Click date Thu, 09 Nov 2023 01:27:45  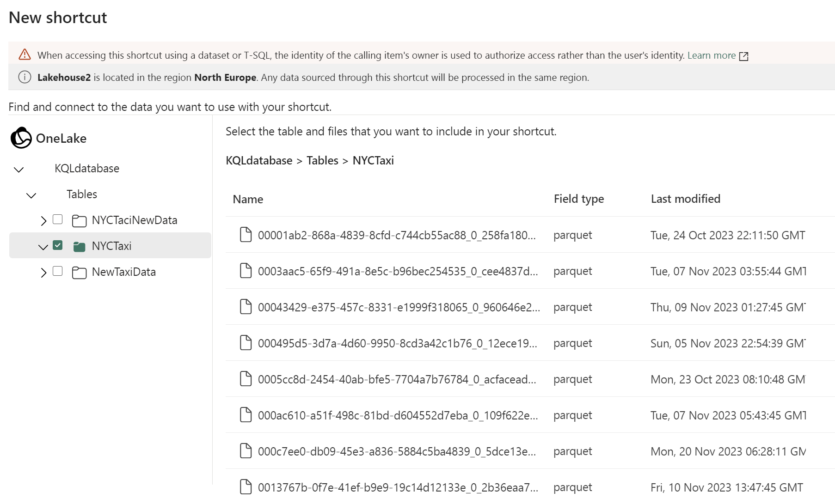pos(728,307)
